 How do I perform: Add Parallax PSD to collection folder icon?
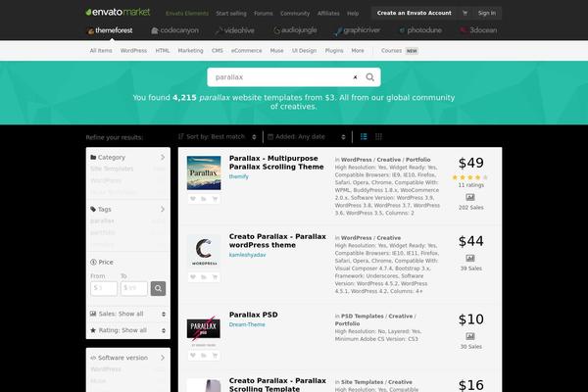point(204,355)
